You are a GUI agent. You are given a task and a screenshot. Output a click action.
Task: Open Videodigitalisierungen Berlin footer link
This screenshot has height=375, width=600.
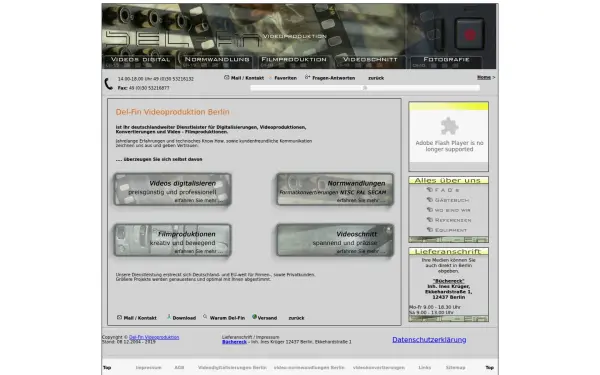click(232, 368)
